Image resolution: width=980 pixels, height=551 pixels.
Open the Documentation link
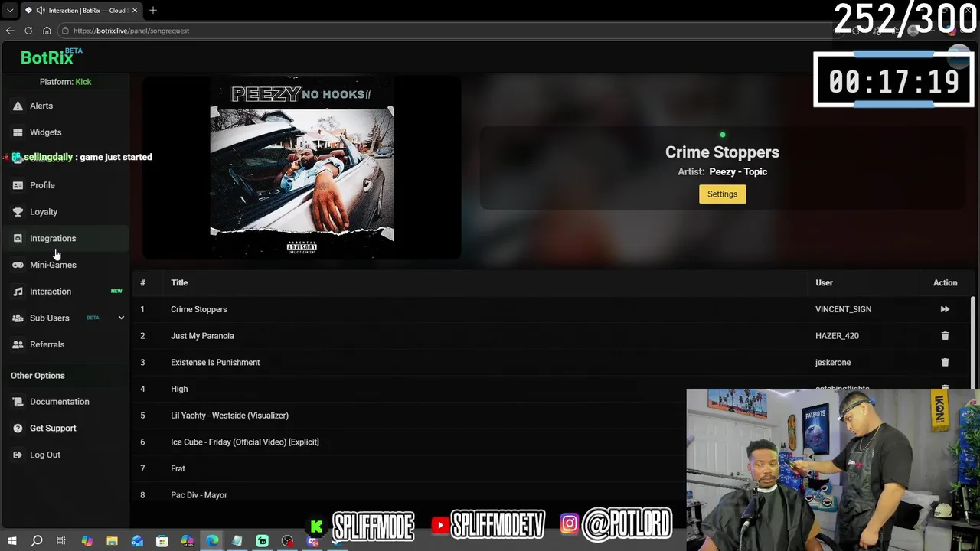(59, 402)
